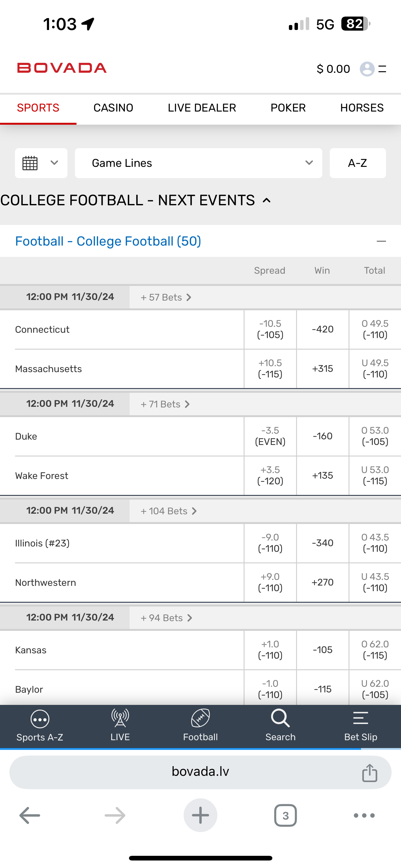Sort events using the A-Z button
This screenshot has width=401, height=868.
click(358, 163)
